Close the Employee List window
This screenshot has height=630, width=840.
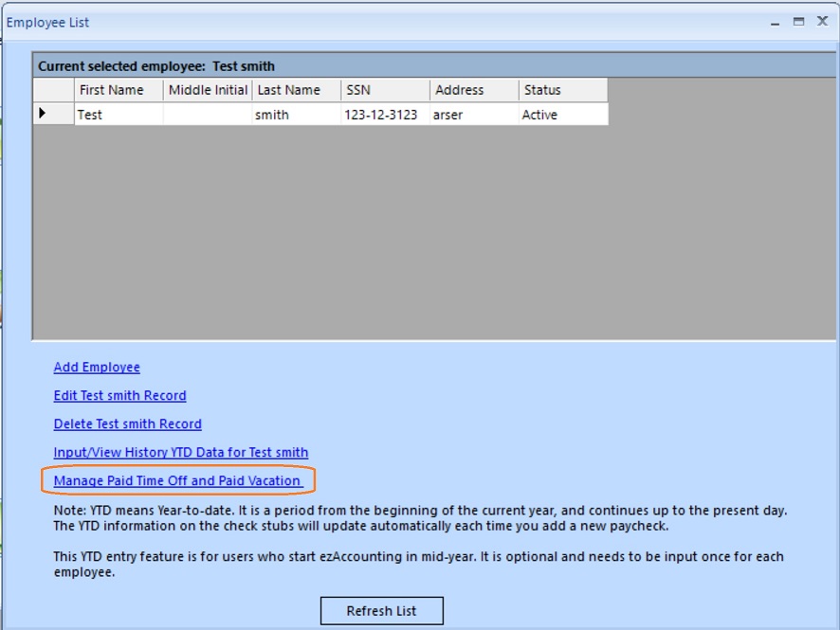tap(822, 21)
